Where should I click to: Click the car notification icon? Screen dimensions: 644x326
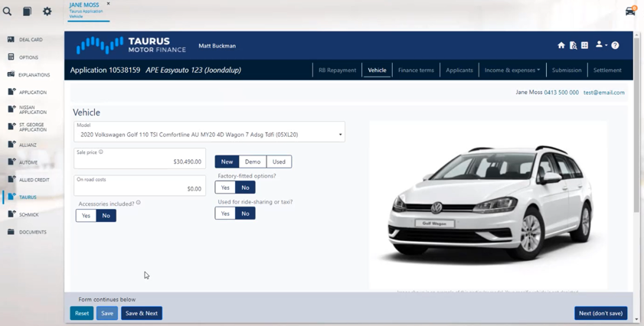point(630,11)
